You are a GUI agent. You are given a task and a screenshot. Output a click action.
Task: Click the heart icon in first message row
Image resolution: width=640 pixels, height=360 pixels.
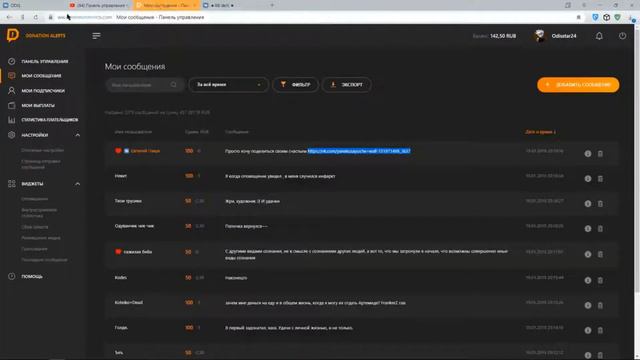[x=118, y=151]
